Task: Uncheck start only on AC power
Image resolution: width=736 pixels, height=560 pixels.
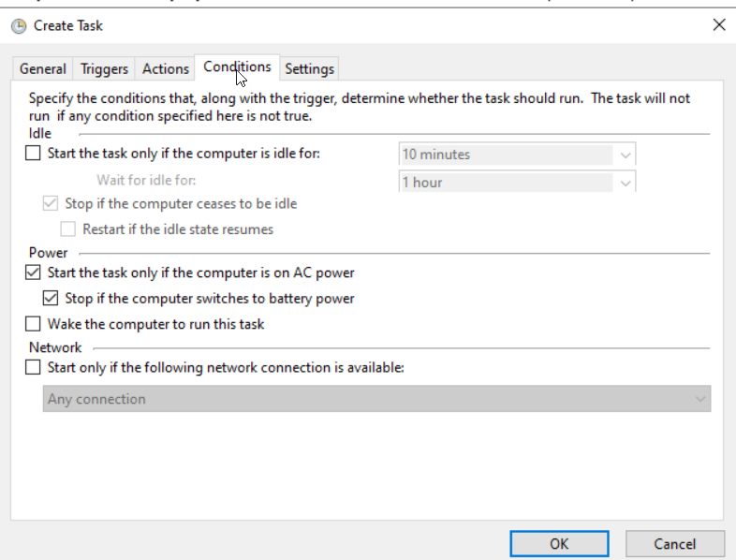Action: click(33, 273)
